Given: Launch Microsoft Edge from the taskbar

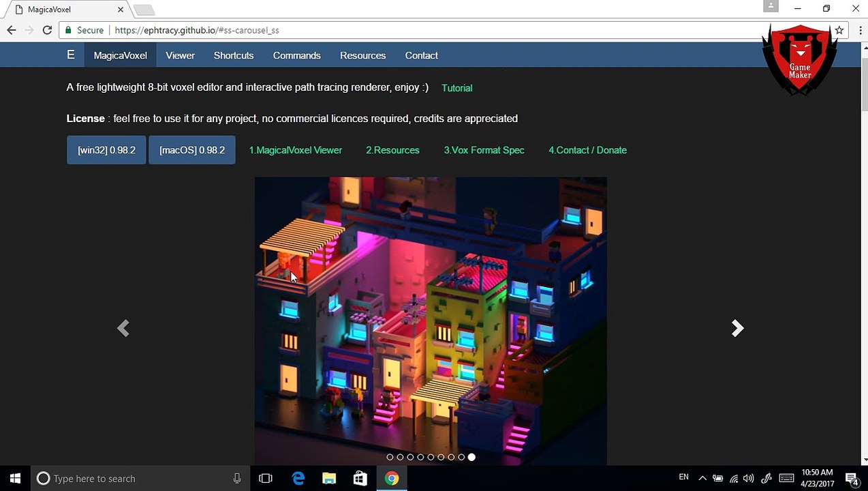Looking at the screenshot, I should (298, 478).
